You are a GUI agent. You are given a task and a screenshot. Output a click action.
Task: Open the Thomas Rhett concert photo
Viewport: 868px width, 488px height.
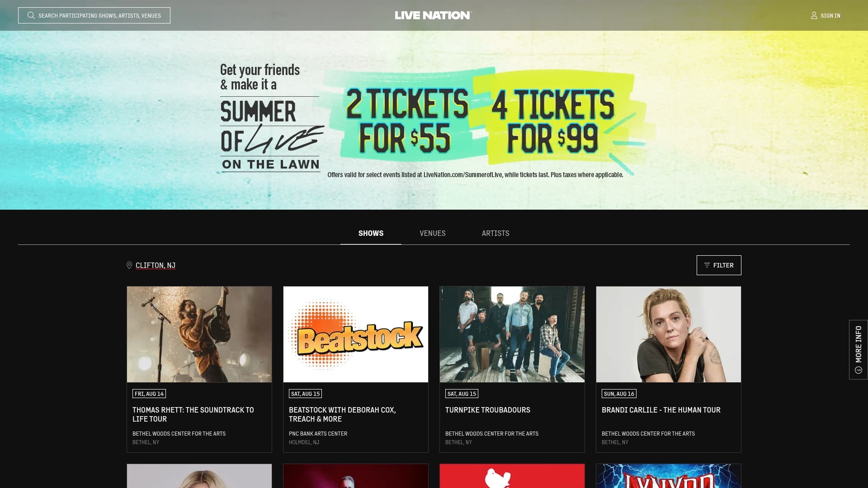click(x=199, y=334)
